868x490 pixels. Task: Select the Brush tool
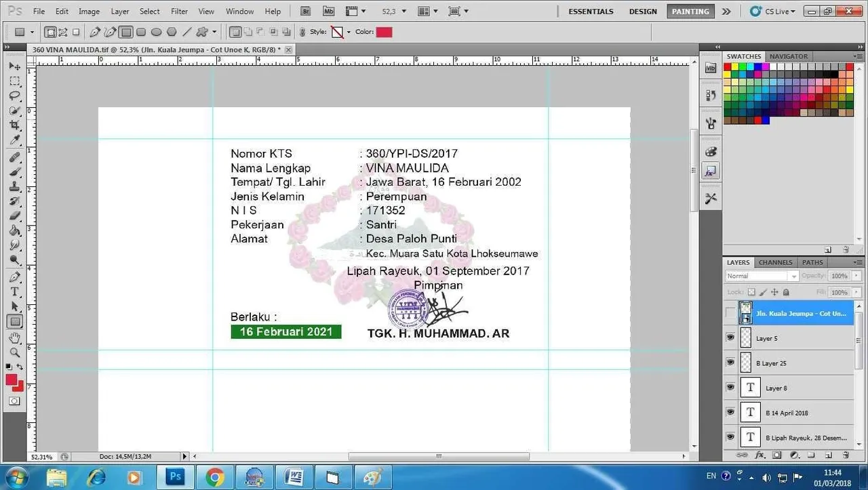[x=14, y=171]
